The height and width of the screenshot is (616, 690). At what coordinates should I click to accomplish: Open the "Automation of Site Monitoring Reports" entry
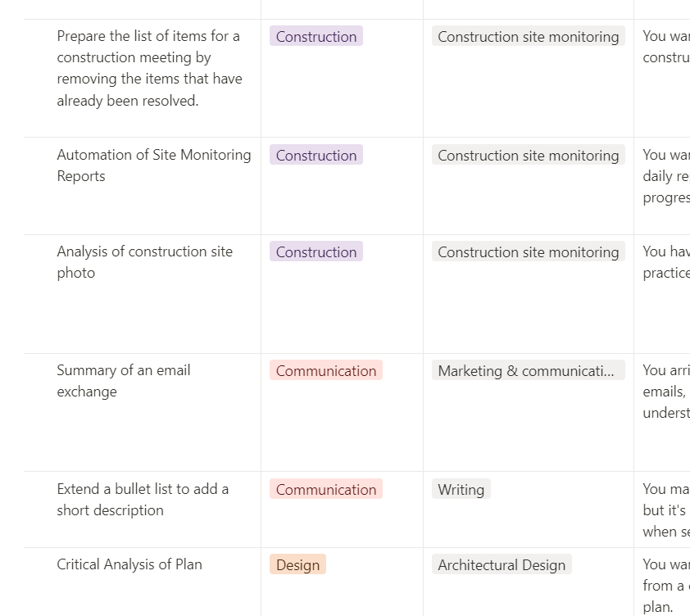click(x=153, y=165)
